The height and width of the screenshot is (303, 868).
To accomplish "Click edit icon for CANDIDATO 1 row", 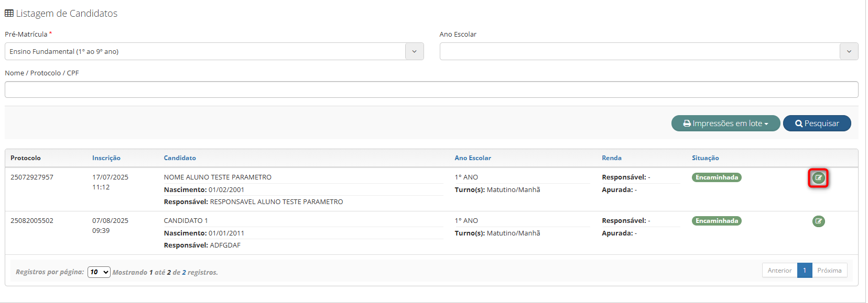I will pyautogui.click(x=818, y=221).
